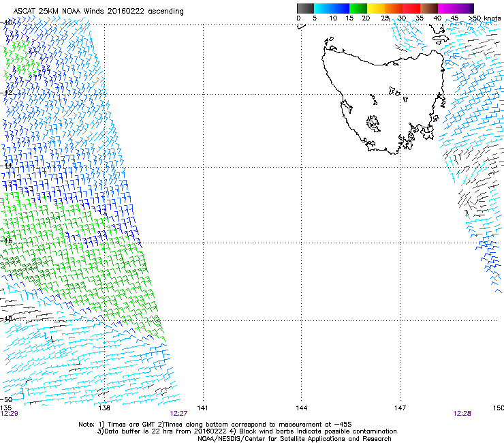
Task: Click the purple time stamp 12:28
Action: (462, 414)
